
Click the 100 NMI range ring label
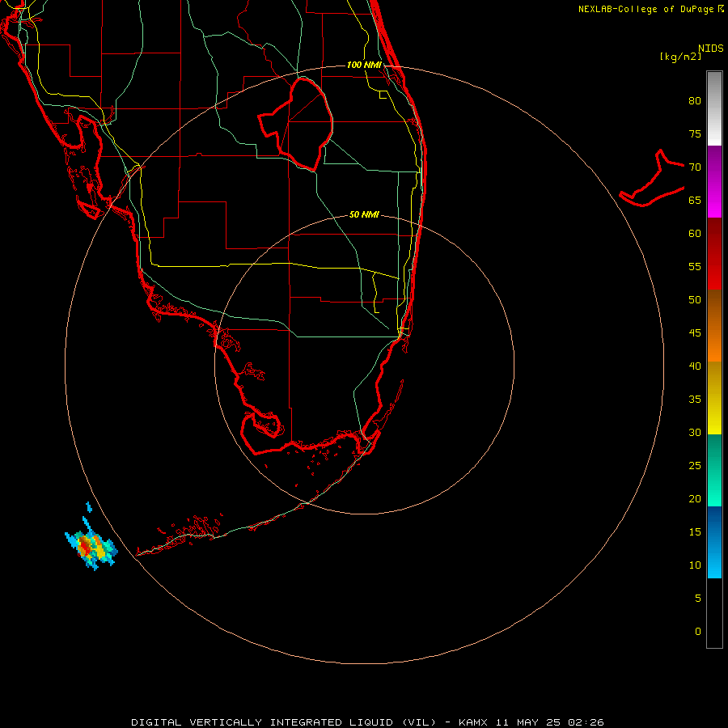tap(364, 65)
